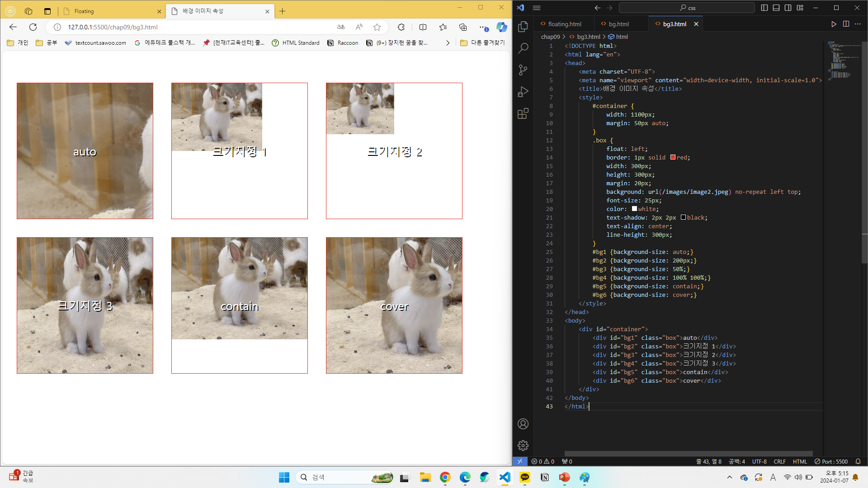Add this page to favorites
Screen dimensions: 868x488
tap(377, 27)
